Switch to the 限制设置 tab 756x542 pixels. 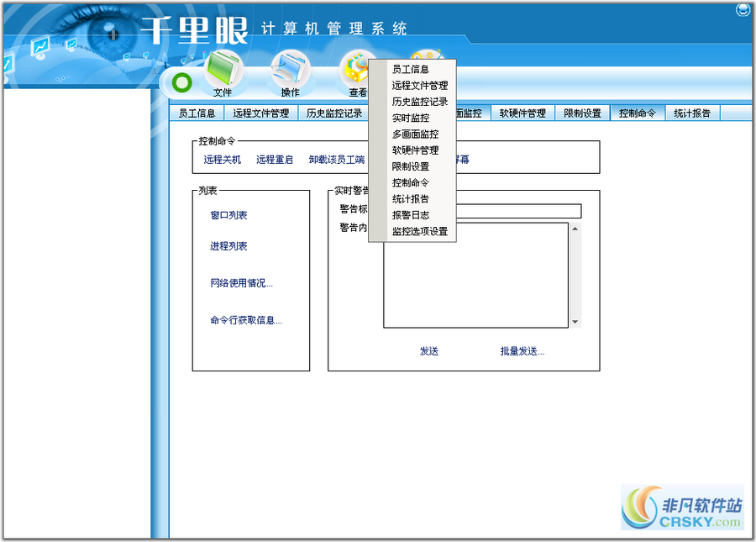click(x=582, y=113)
